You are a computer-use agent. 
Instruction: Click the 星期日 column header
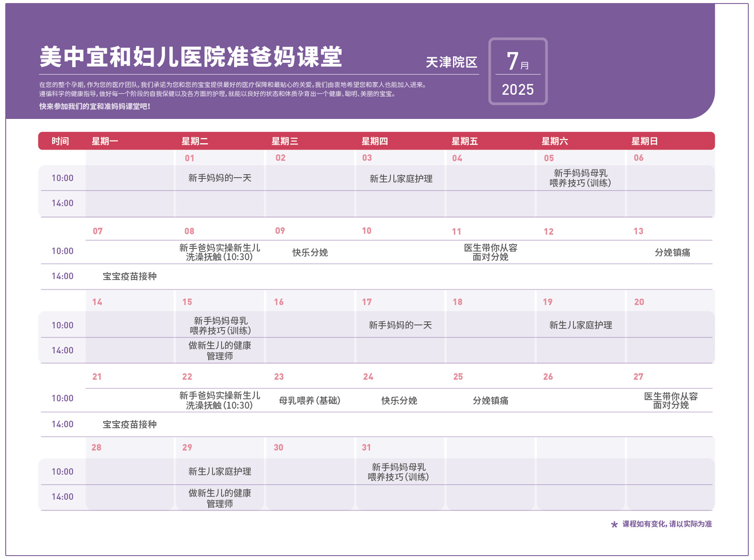pos(645,141)
